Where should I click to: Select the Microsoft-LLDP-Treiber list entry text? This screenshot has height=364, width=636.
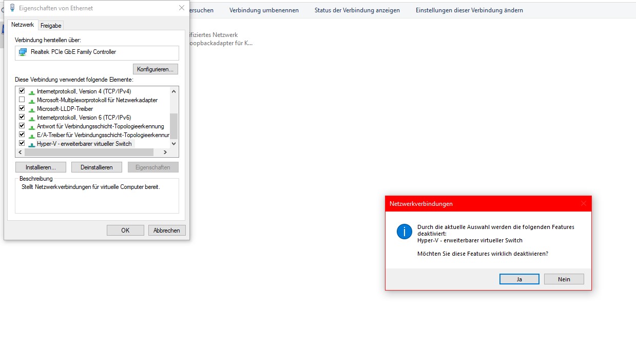coord(65,109)
